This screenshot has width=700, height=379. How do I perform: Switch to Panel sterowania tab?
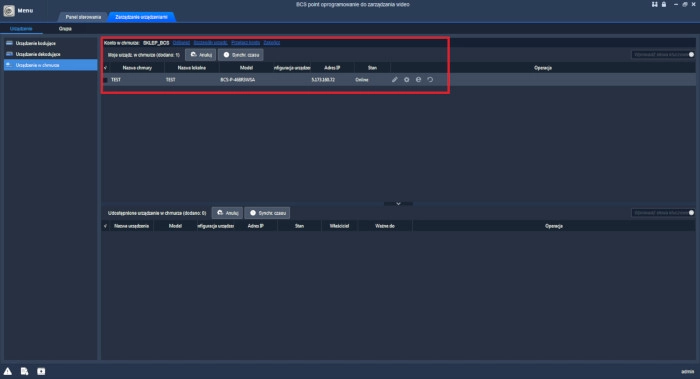(83, 17)
